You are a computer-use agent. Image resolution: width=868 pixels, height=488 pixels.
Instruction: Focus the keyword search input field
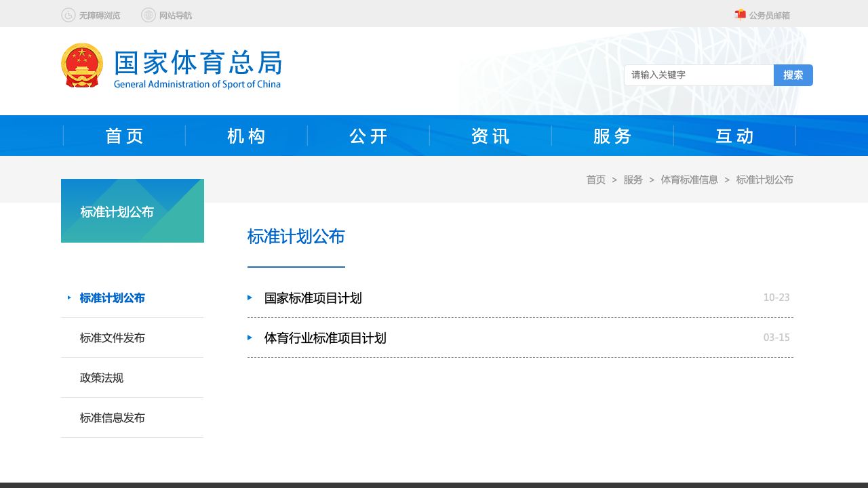(x=698, y=75)
